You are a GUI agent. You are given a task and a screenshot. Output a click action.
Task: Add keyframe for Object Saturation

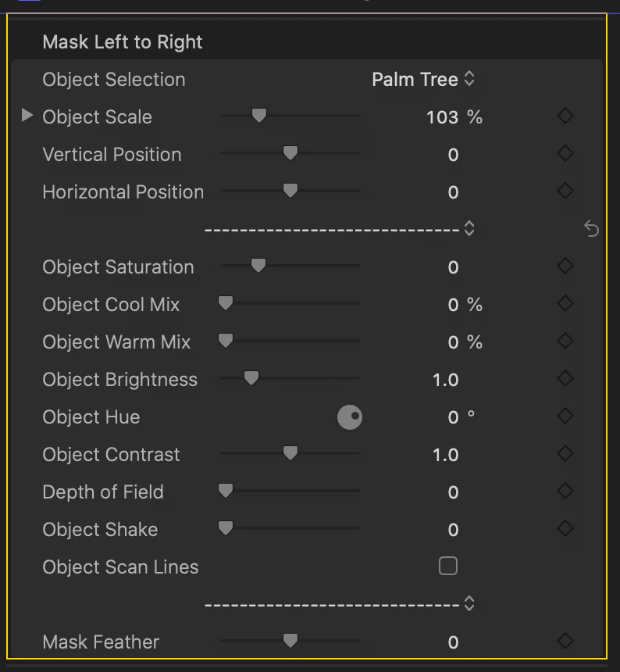[565, 266]
